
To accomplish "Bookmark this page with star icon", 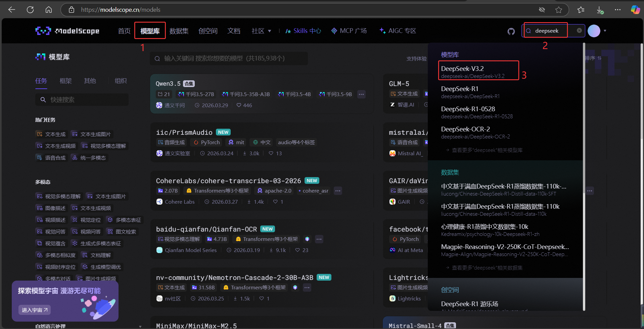I will coord(559,10).
